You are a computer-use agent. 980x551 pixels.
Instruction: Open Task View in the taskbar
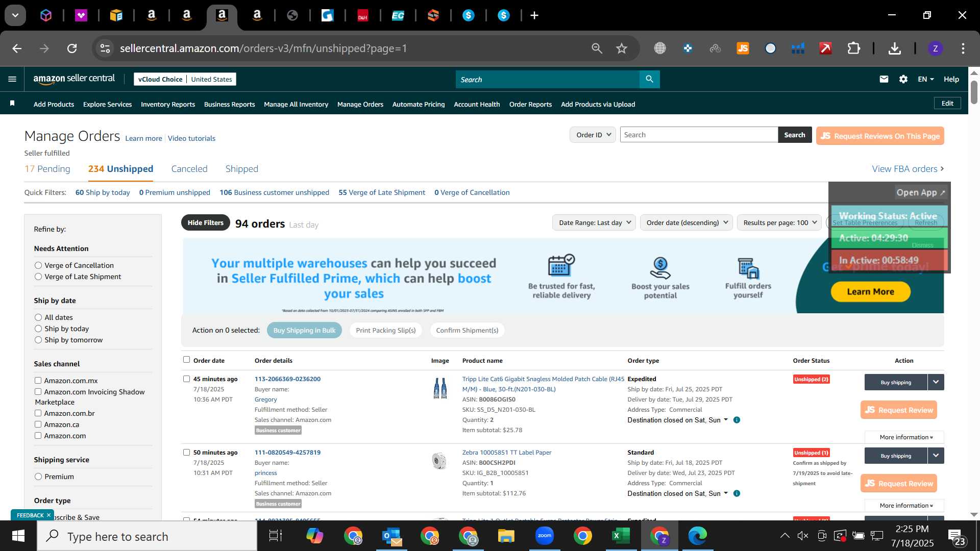276,536
